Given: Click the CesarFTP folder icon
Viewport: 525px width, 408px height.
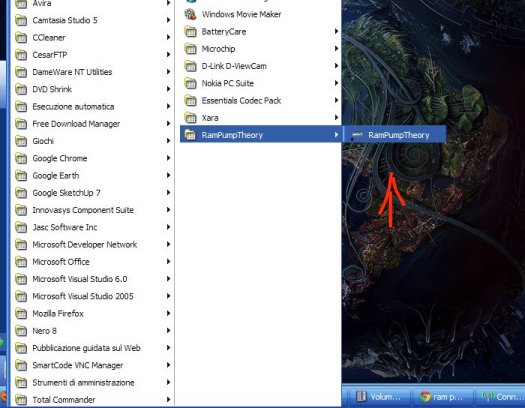Looking at the screenshot, I should click(21, 55).
